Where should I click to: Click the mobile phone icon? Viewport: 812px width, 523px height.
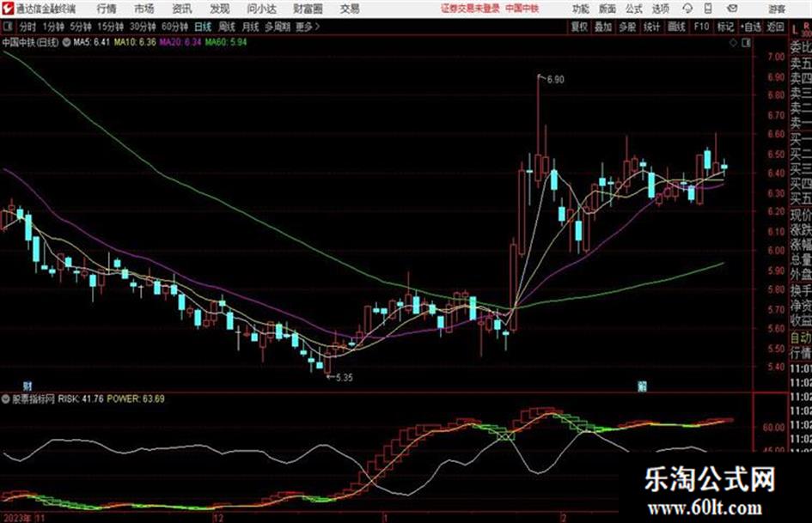pyautogui.click(x=708, y=9)
